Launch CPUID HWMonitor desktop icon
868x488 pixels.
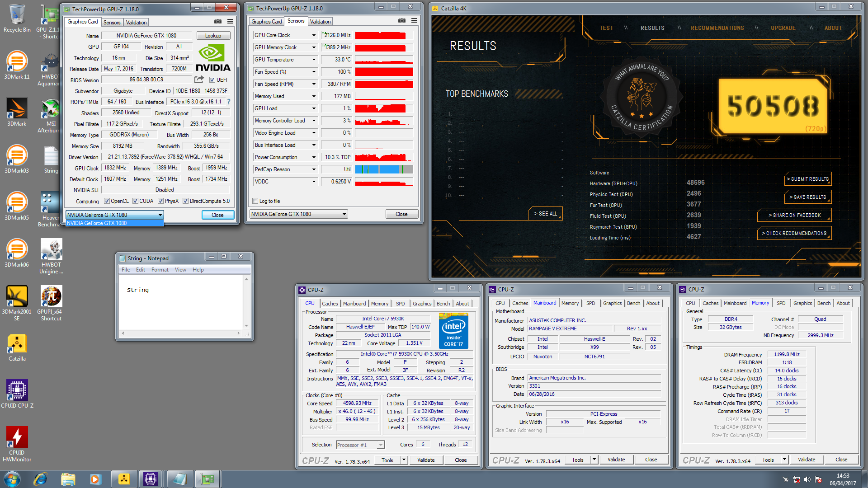[17, 444]
